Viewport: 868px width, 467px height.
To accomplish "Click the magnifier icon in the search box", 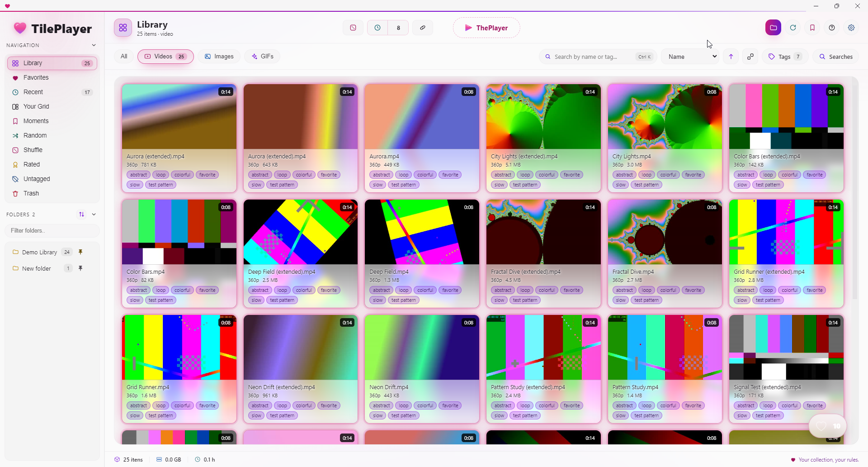I will [x=548, y=57].
